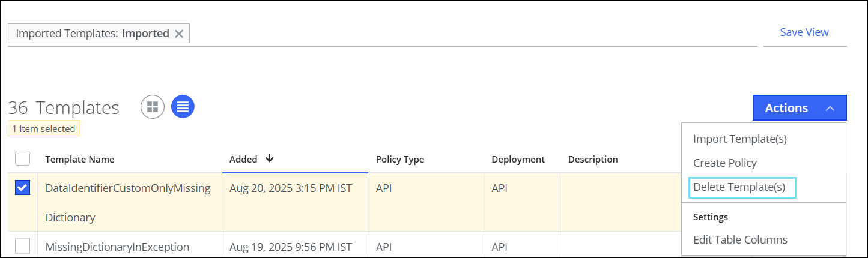Screen dimensions: 868x258
Task: Click the Description column header
Action: 592,160
